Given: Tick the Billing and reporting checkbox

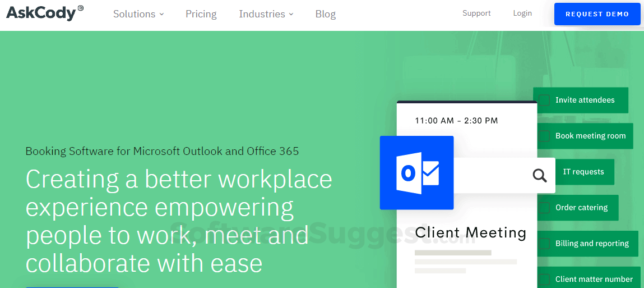Looking at the screenshot, I should click(544, 244).
